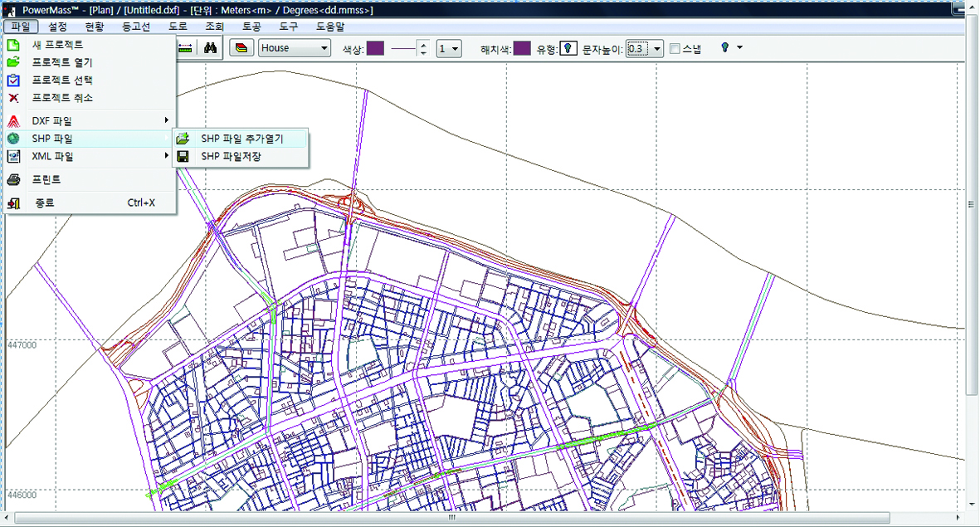Open the 문자높이 text height dropdown
980x527 pixels.
pyautogui.click(x=645, y=49)
